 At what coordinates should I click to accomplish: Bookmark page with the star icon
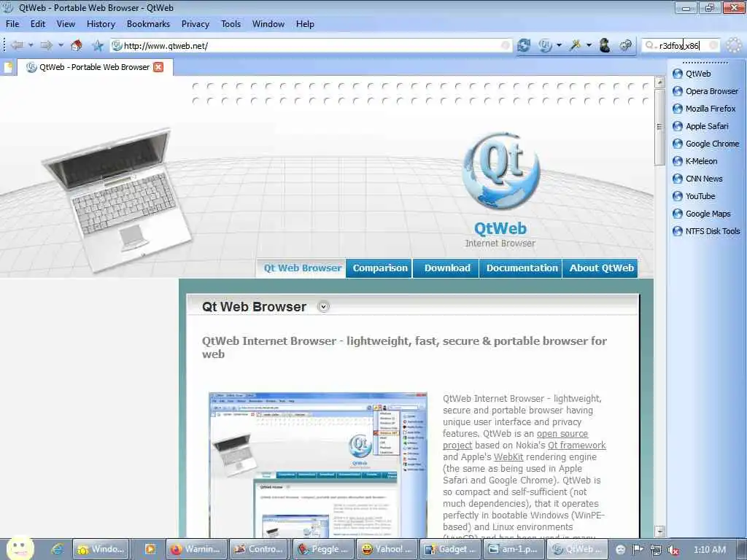[x=98, y=46]
